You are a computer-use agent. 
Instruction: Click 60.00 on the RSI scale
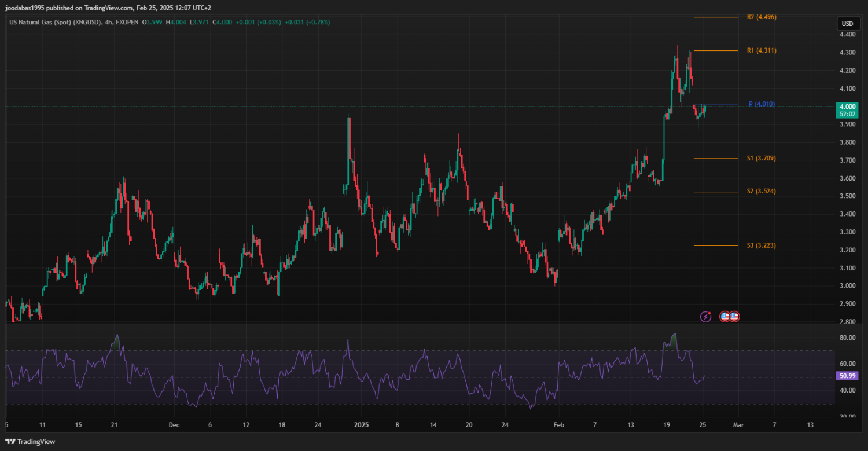click(x=847, y=364)
